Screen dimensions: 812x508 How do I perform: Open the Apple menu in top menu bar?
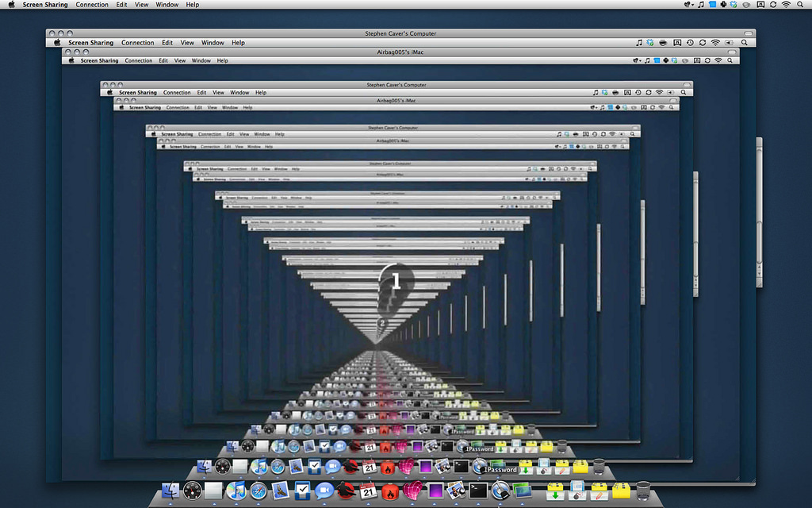click(11, 5)
